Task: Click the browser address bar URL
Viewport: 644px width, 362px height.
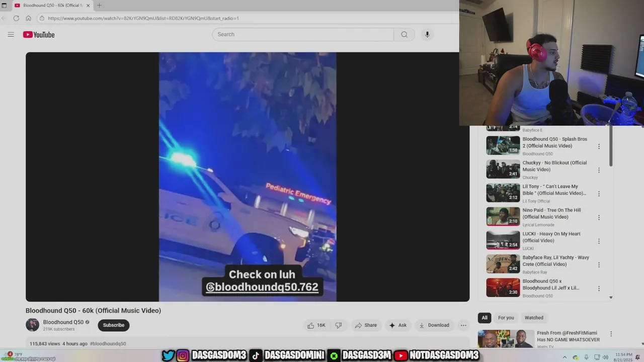Action: (143, 18)
